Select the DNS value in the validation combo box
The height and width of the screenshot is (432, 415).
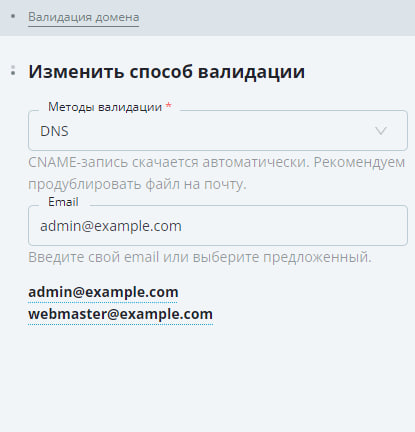tap(54, 131)
